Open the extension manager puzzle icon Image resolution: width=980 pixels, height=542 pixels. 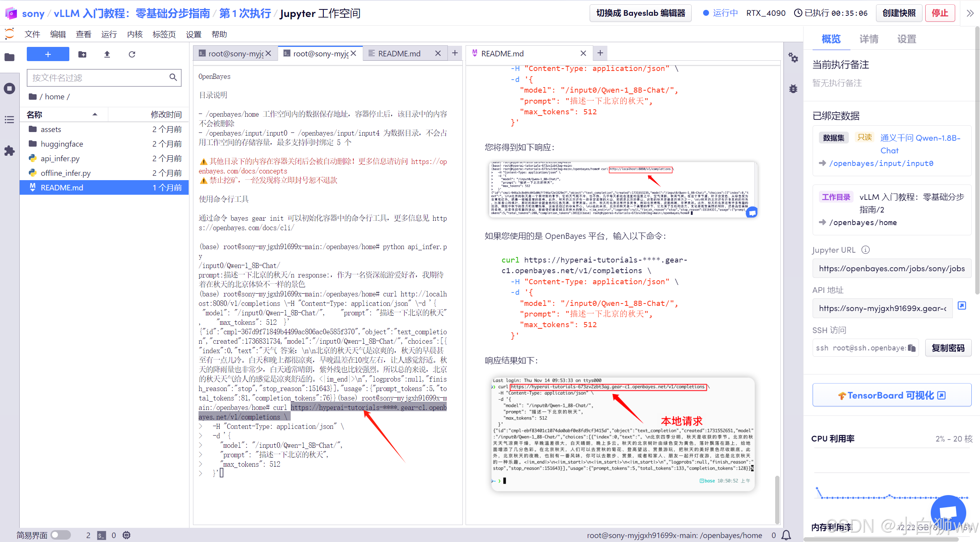(x=9, y=151)
